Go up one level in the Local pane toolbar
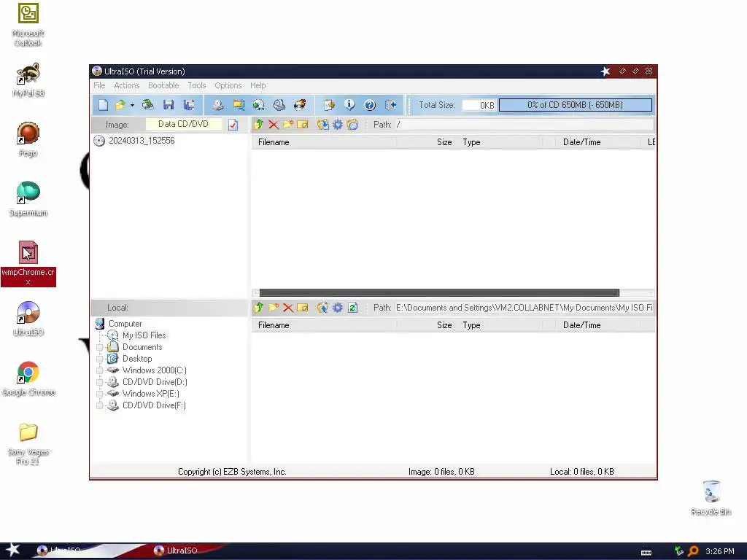This screenshot has width=747, height=560. (x=259, y=308)
